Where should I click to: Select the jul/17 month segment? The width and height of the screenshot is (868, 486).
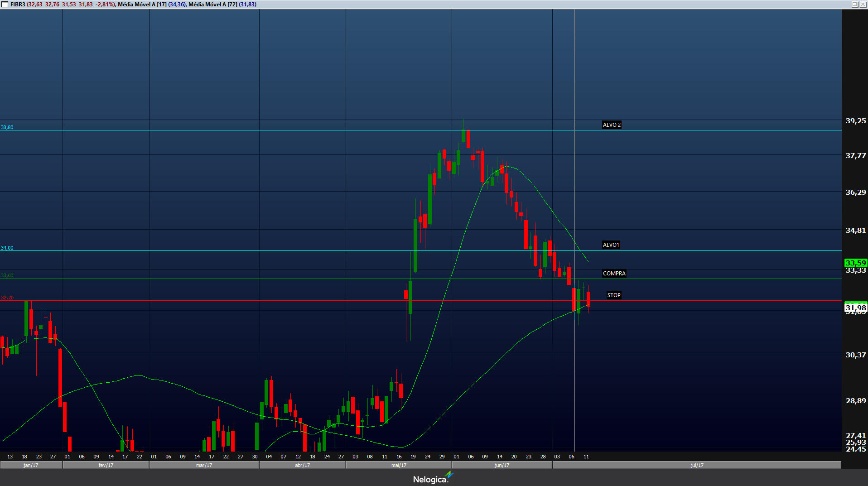point(697,465)
